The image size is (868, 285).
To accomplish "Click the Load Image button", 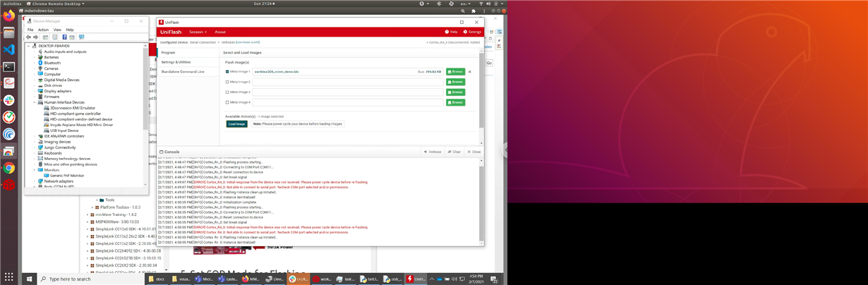I will coord(236,123).
